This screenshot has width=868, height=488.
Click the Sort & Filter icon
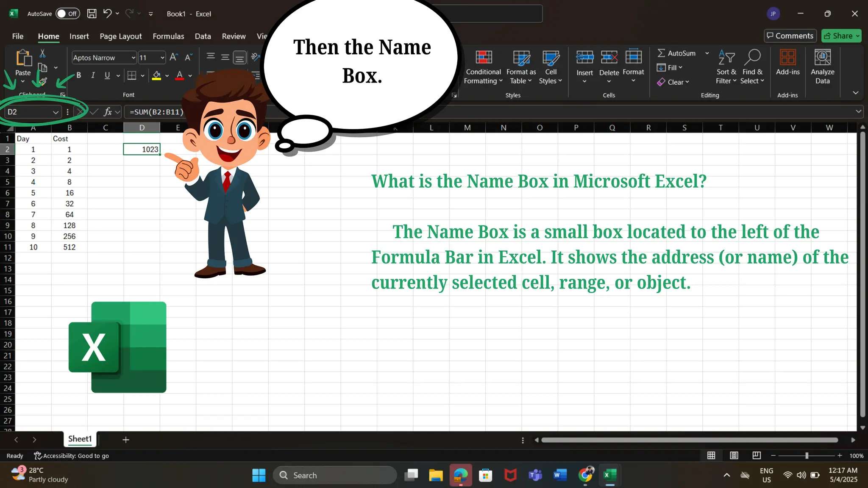click(x=726, y=57)
